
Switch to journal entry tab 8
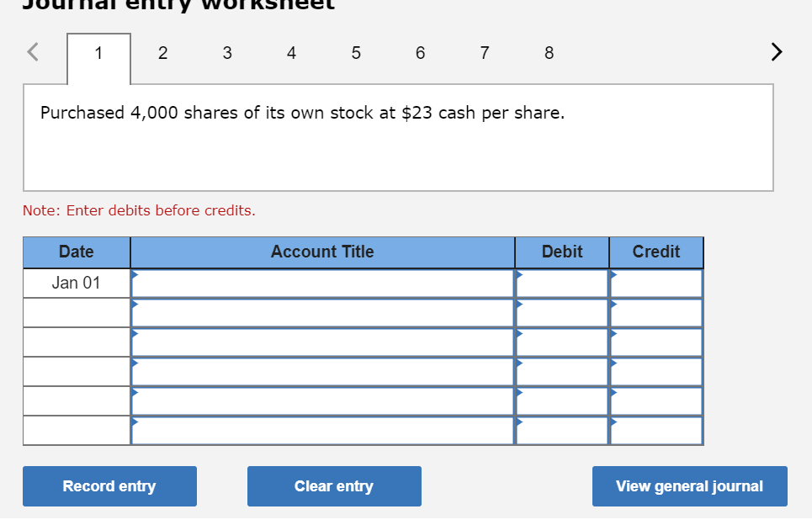[549, 52]
